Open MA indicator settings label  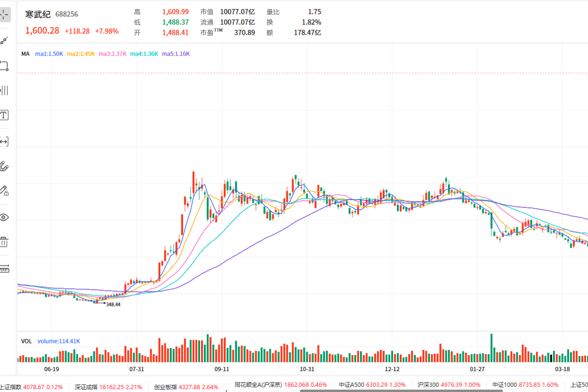pos(25,54)
